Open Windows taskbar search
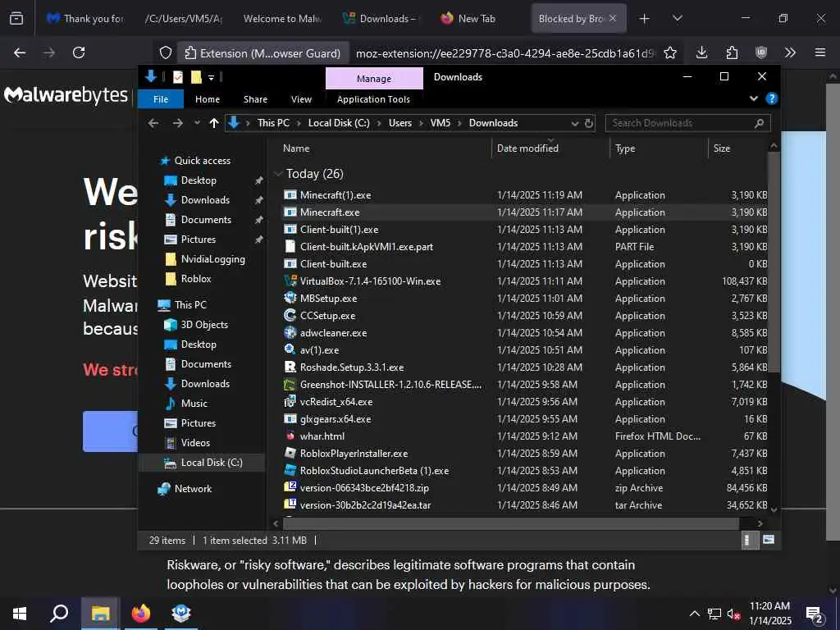840x630 pixels. tap(59, 613)
